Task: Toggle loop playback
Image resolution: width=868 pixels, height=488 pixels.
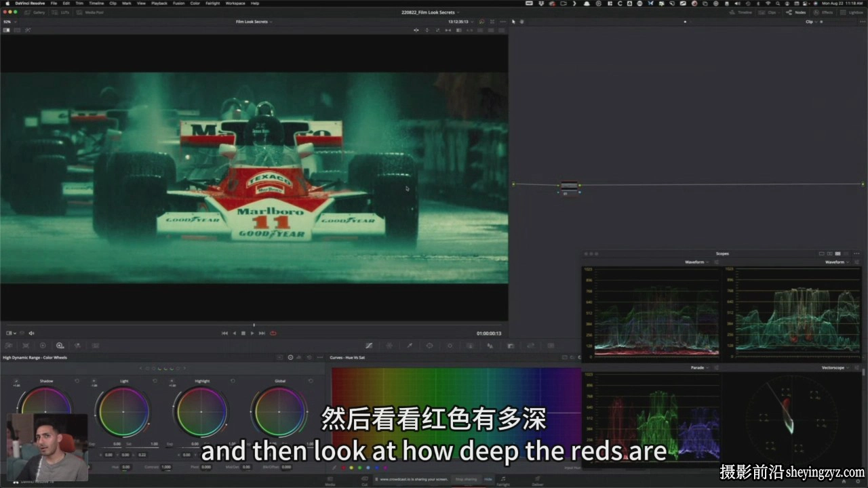Action: tap(273, 333)
